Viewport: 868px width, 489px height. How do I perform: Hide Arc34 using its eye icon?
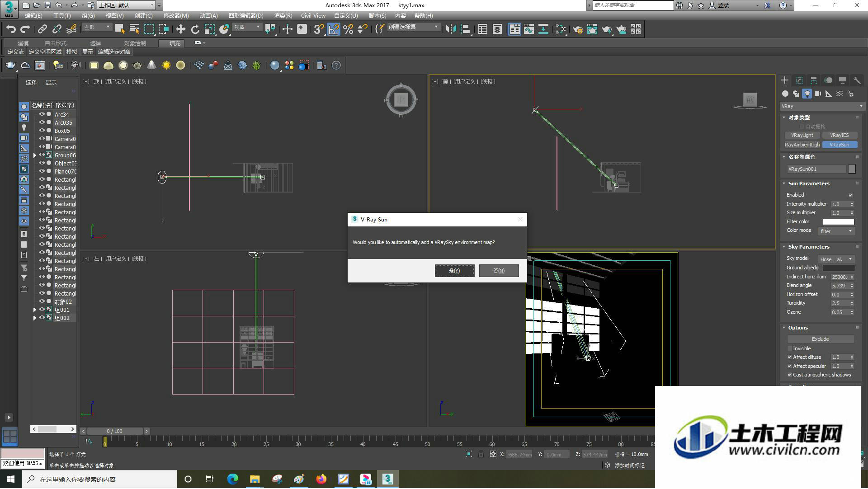pyautogui.click(x=42, y=114)
